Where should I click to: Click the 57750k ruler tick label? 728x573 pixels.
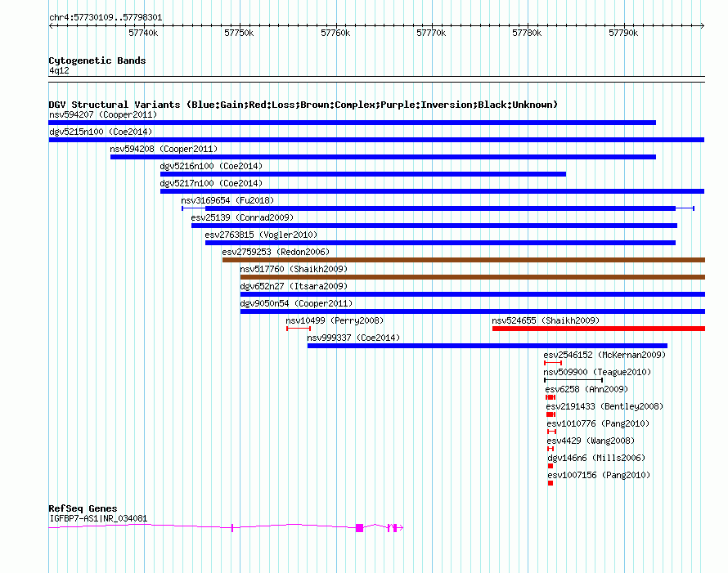(x=239, y=33)
